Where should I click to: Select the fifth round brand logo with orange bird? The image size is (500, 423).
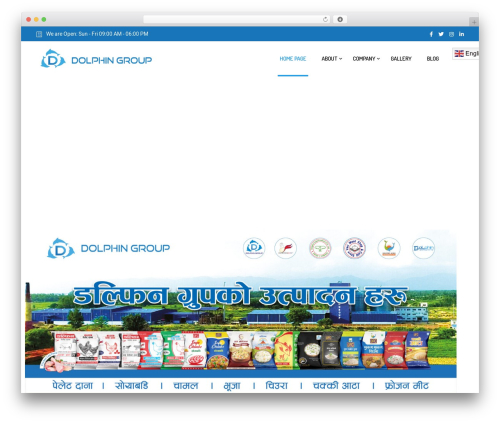389,248
